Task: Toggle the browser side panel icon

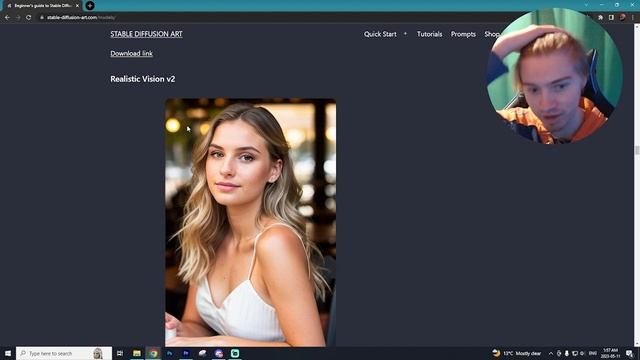Action: (611, 18)
